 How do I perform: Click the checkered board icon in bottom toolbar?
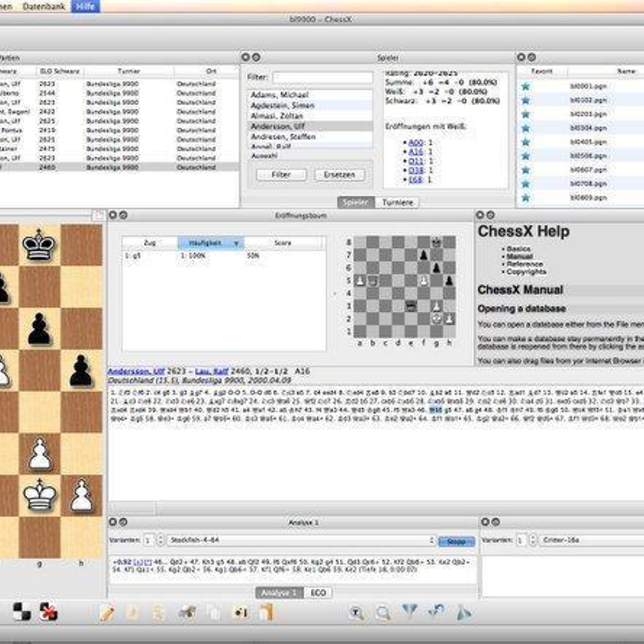pyautogui.click(x=22, y=612)
